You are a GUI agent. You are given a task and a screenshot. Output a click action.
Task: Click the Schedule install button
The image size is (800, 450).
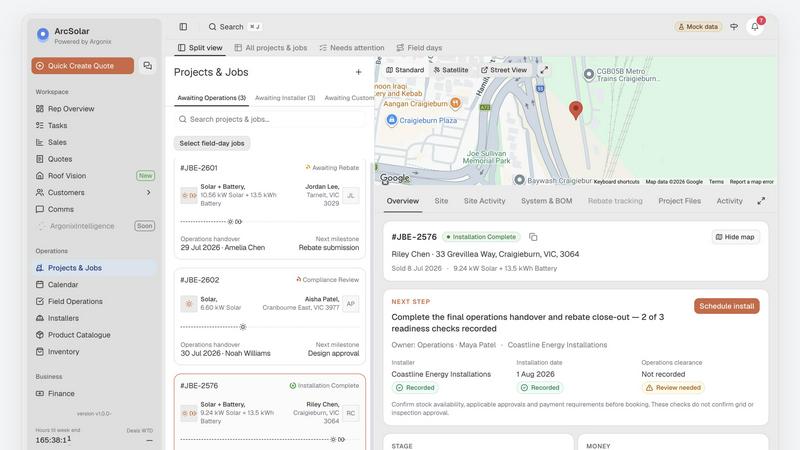727,306
